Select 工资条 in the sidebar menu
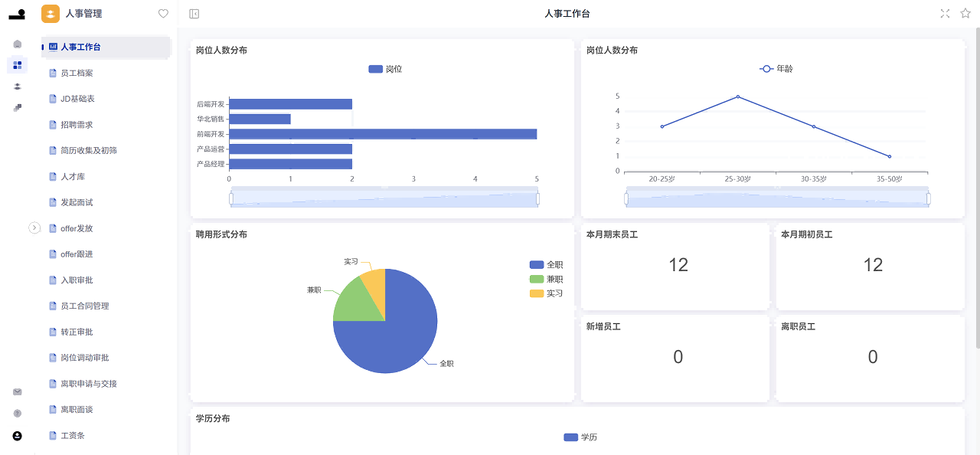The height and width of the screenshot is (455, 980). point(71,435)
